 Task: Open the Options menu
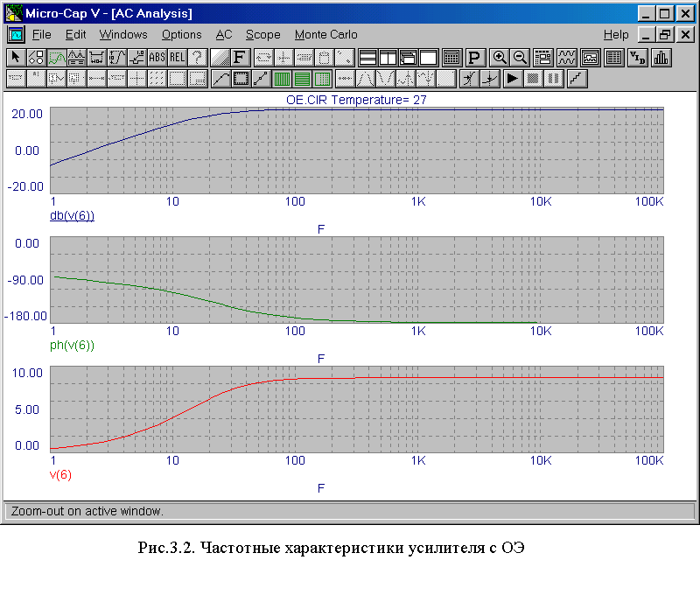[x=182, y=35]
